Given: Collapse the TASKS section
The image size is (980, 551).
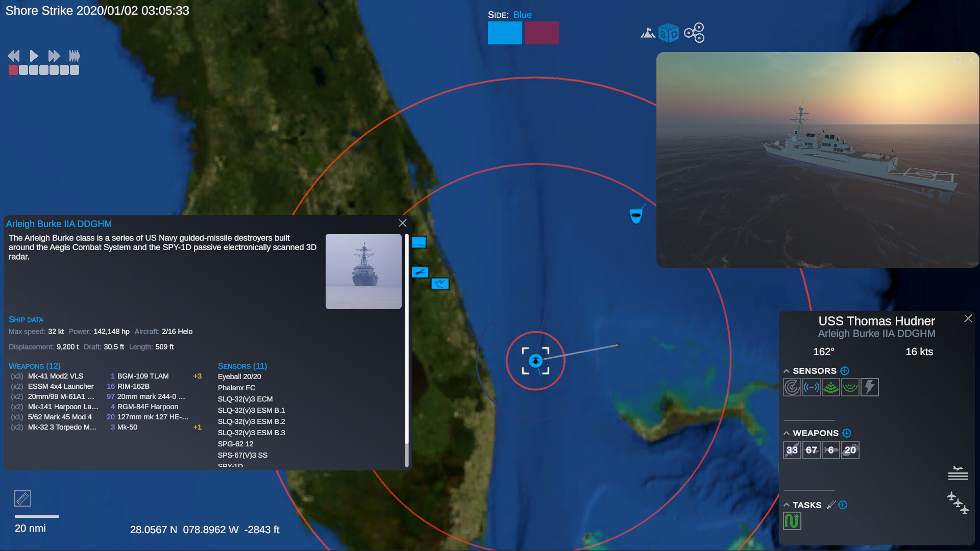Looking at the screenshot, I should click(x=786, y=505).
